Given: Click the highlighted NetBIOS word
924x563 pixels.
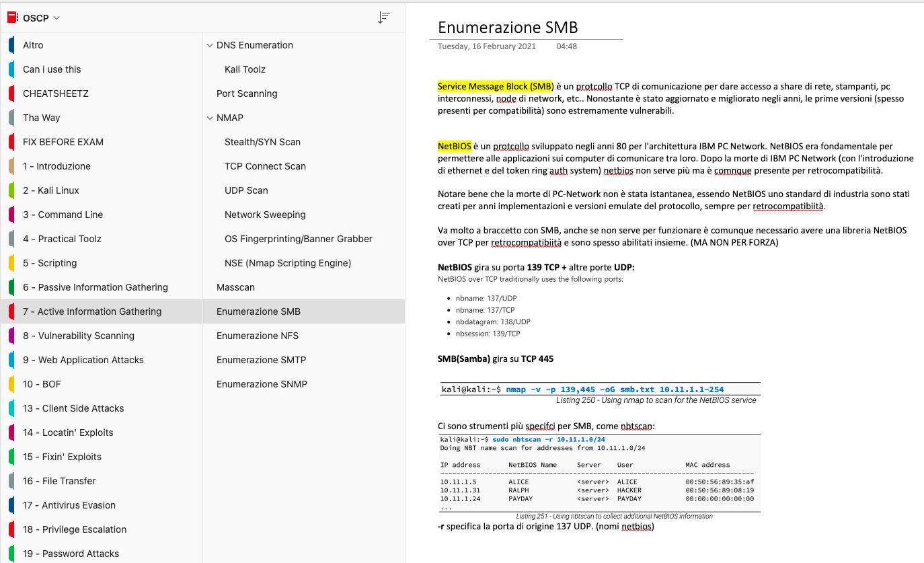Looking at the screenshot, I should (454, 145).
